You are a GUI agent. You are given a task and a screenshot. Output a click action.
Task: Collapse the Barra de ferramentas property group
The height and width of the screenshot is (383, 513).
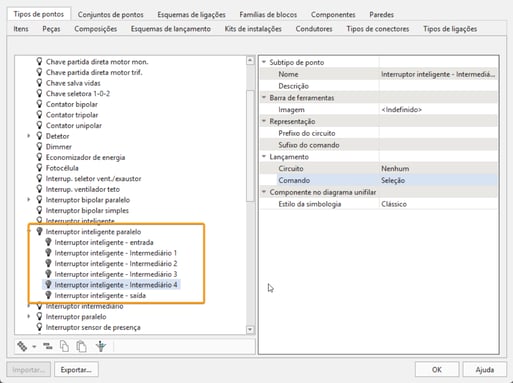(x=264, y=97)
